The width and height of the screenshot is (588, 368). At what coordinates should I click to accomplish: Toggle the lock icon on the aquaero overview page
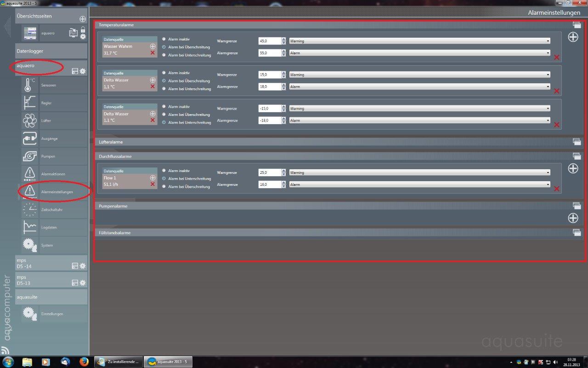tap(83, 29)
